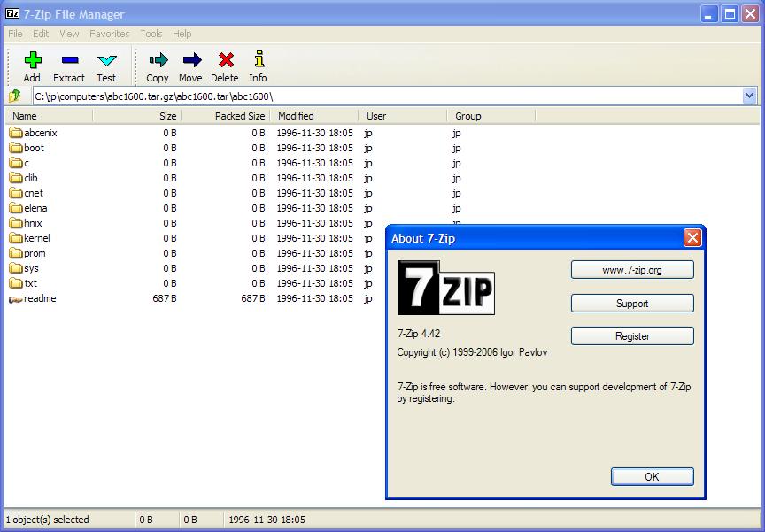Select the readme file icon
This screenshot has width=765, height=532.
[16, 299]
